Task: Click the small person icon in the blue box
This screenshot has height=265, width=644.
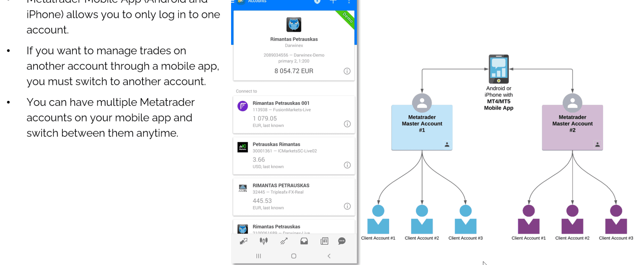Action: 447,145
